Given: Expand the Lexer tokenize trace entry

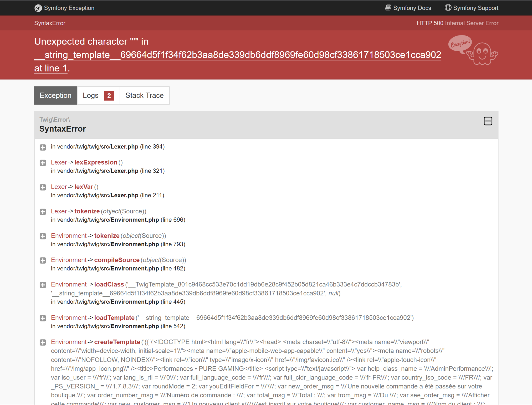Looking at the screenshot, I should pos(43,212).
